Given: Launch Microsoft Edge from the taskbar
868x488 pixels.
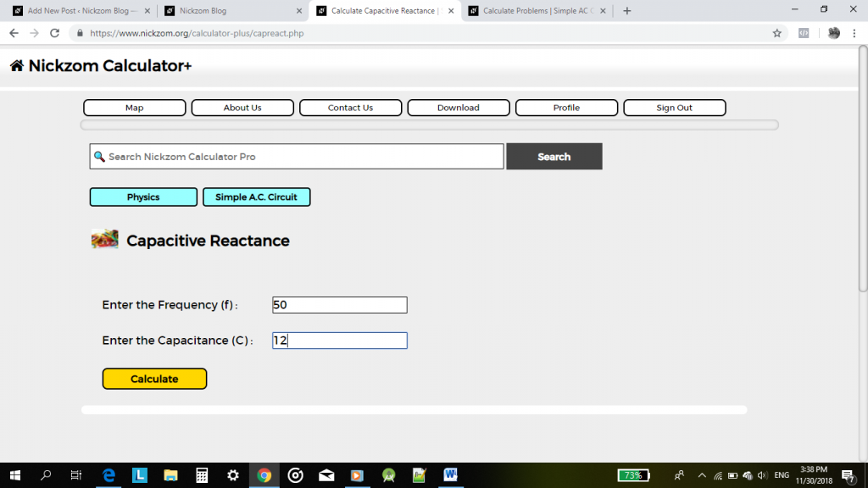Looking at the screenshot, I should [108, 475].
